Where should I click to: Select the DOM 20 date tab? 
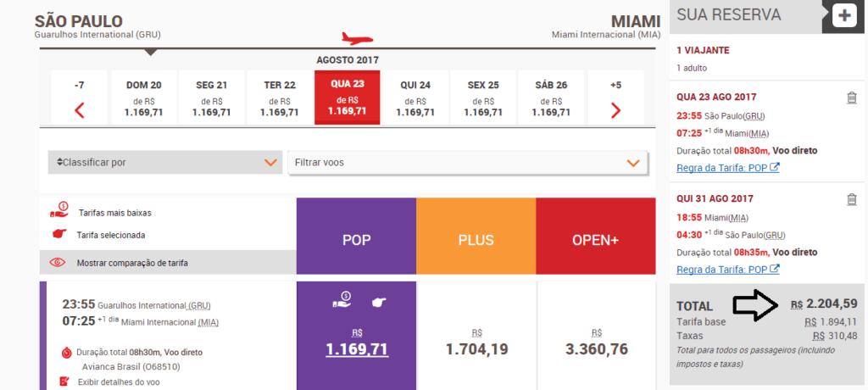point(144,97)
